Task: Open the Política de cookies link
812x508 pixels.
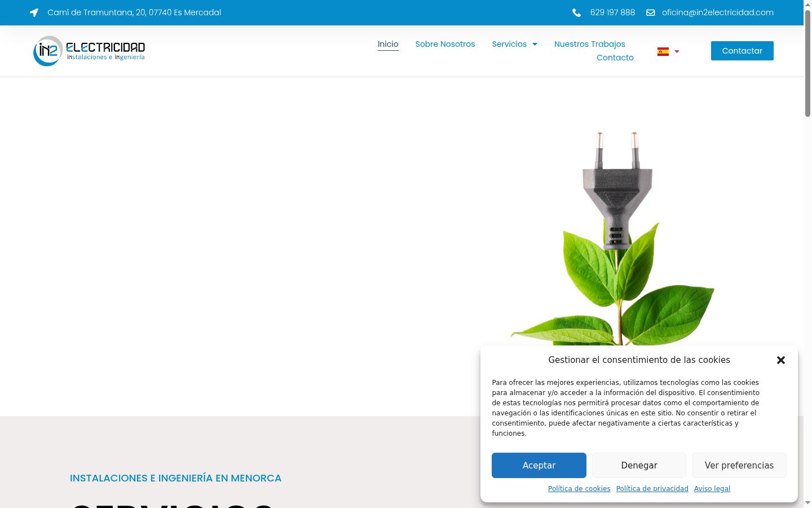Action: [x=579, y=489]
